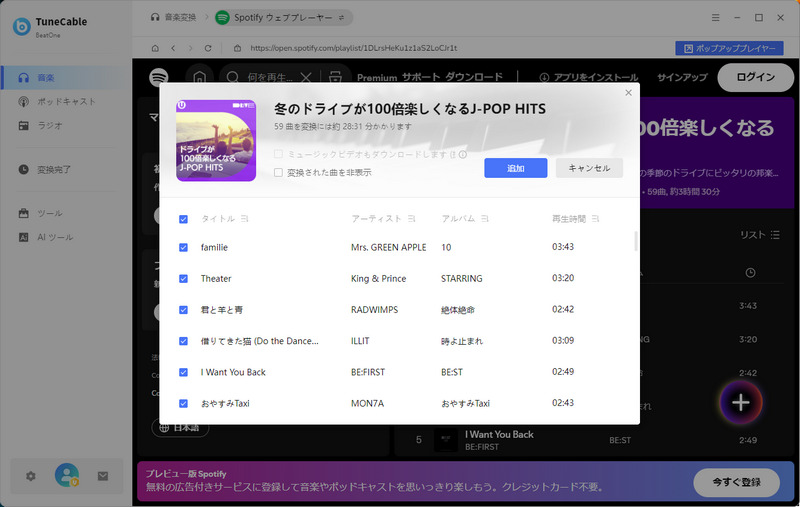Viewport: 800px width, 507px height.
Task: Click the clock duration column icon
Action: coord(750,273)
